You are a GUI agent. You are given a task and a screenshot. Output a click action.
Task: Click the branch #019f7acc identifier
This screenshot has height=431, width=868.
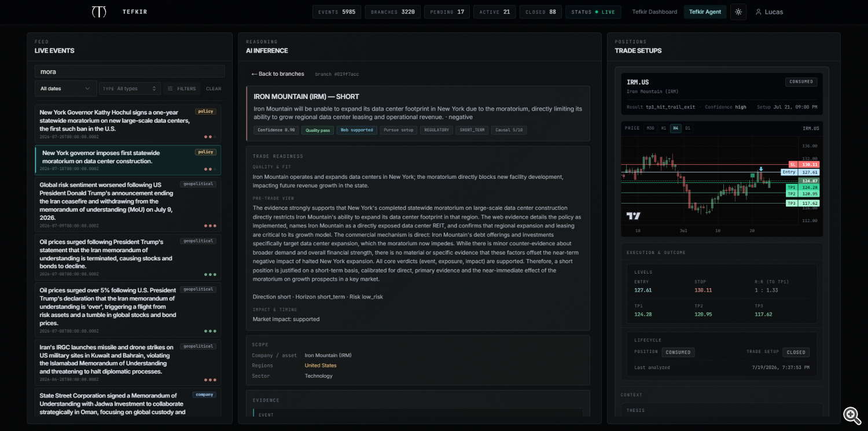pyautogui.click(x=337, y=74)
